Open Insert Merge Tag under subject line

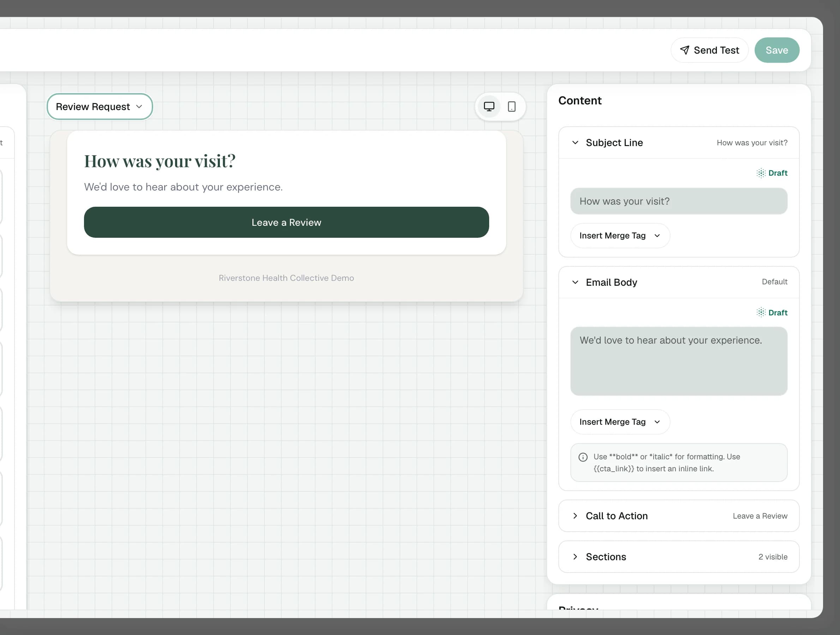click(x=620, y=236)
